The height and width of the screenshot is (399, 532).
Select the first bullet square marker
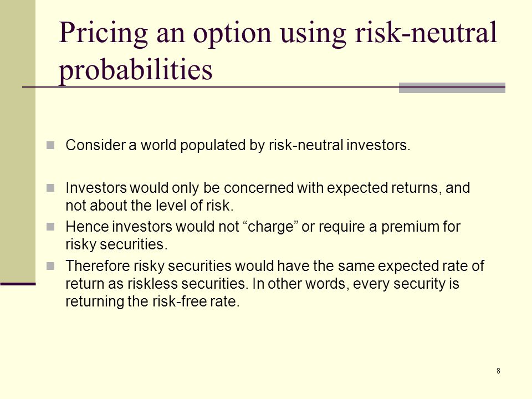50,145
